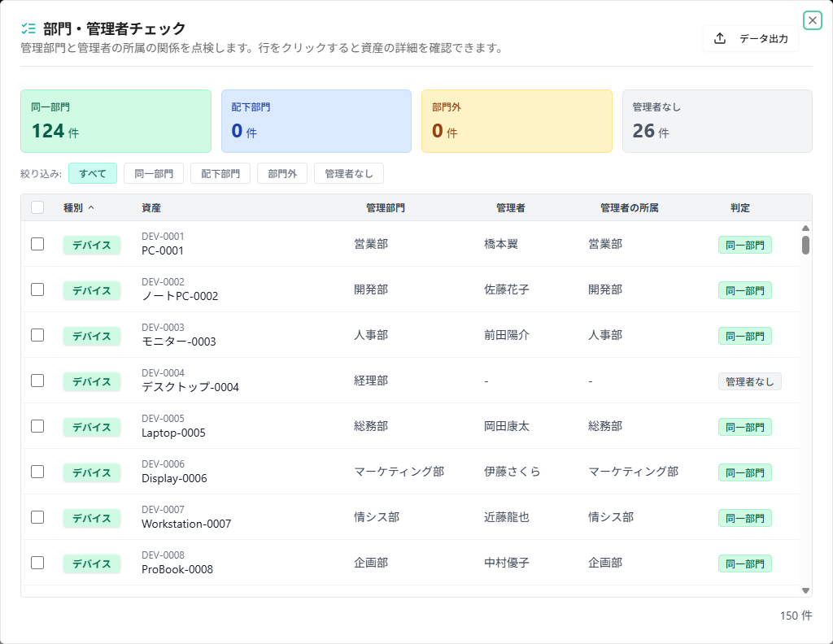Viewport: 833px width, 644px height.
Task: Filter by 管理者なし chip
Action: click(x=349, y=174)
